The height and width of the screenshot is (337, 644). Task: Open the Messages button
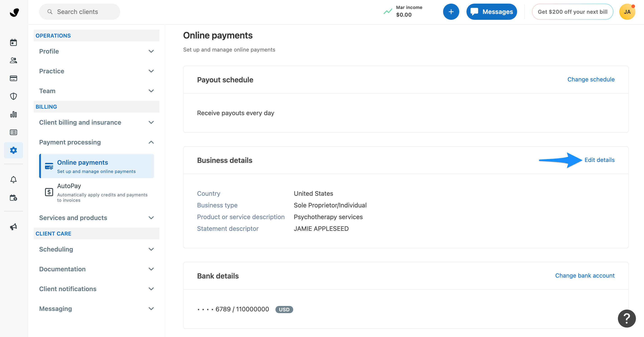tap(491, 12)
